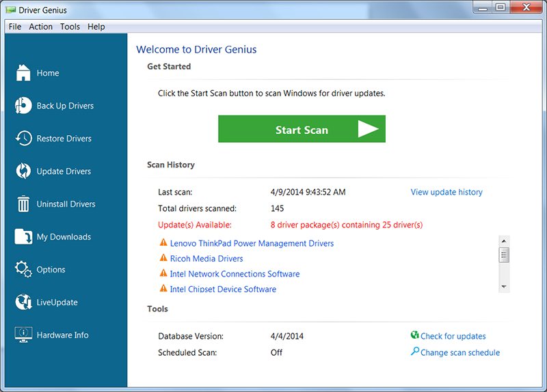
Task: Click the total drivers scanned value '145'
Action: (x=278, y=209)
